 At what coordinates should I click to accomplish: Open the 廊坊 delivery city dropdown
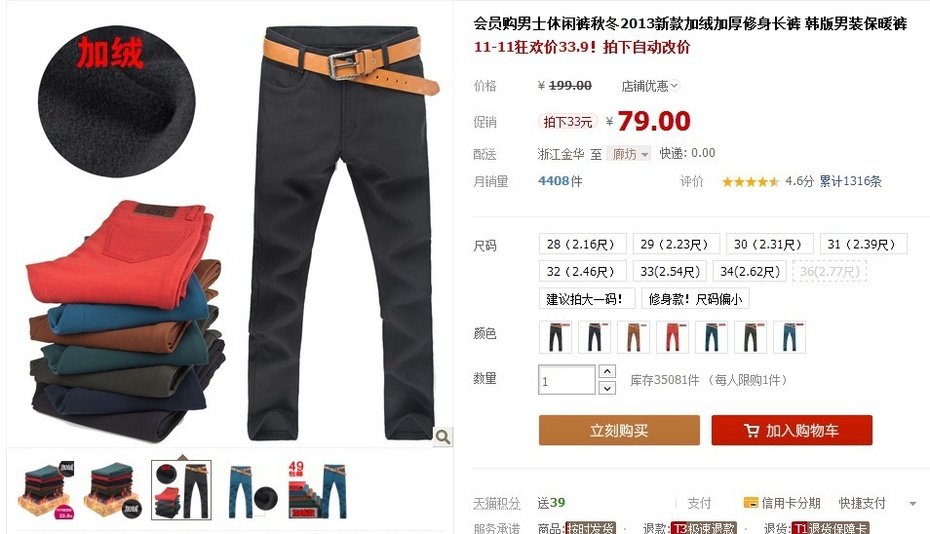click(629, 154)
